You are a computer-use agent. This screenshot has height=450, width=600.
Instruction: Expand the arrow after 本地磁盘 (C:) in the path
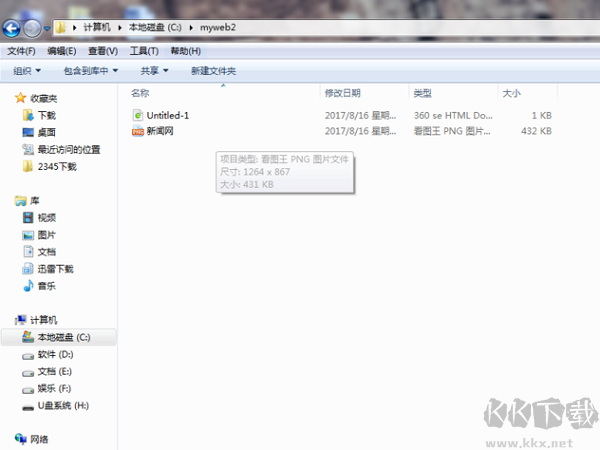point(191,28)
